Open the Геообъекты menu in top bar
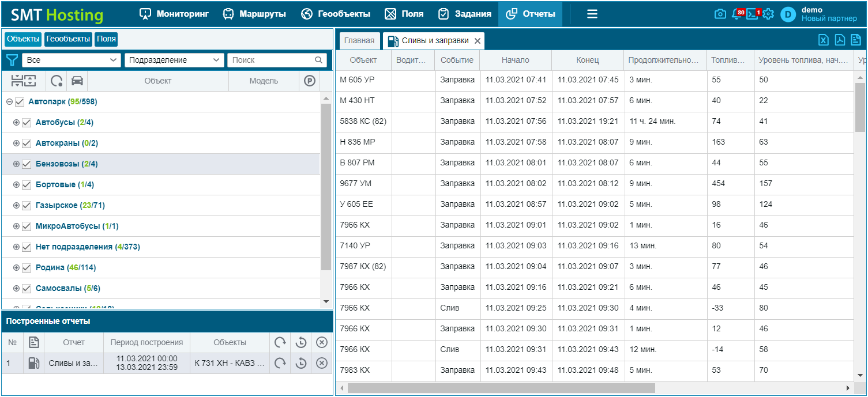The width and height of the screenshot is (868, 397). point(336,14)
